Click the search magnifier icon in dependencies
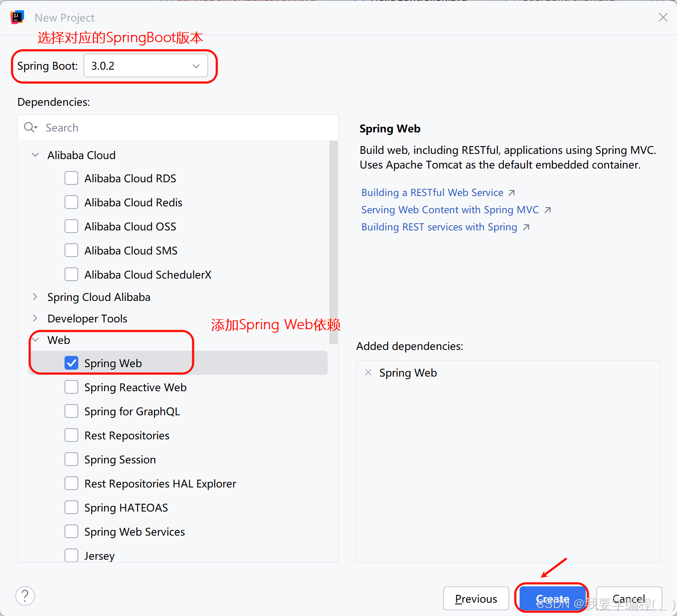This screenshot has width=677, height=616. click(31, 127)
